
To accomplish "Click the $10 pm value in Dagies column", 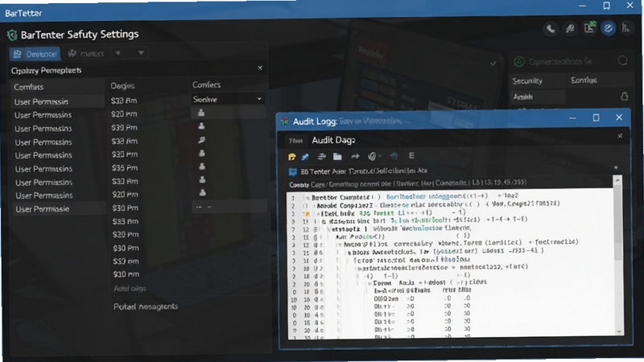I will (126, 274).
